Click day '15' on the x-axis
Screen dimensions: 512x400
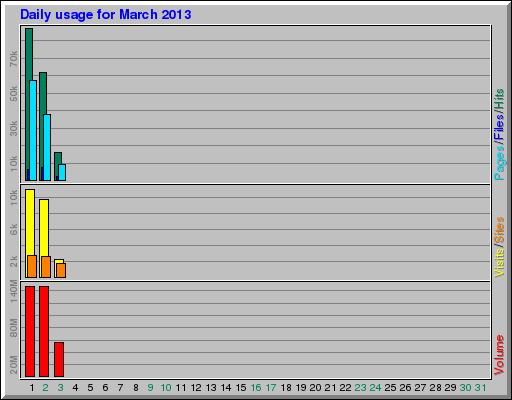[x=241, y=388]
